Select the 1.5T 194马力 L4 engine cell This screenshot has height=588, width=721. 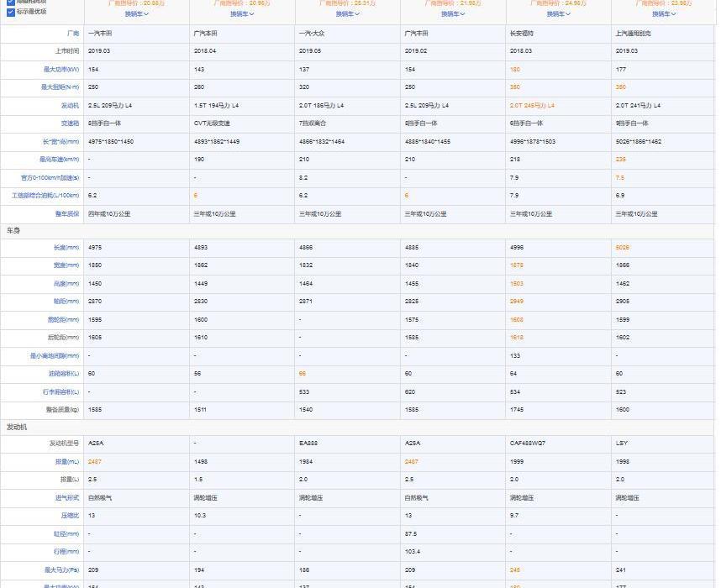point(216,106)
